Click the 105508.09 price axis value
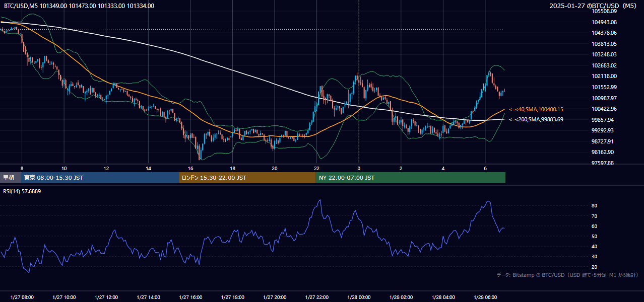 (604, 11)
